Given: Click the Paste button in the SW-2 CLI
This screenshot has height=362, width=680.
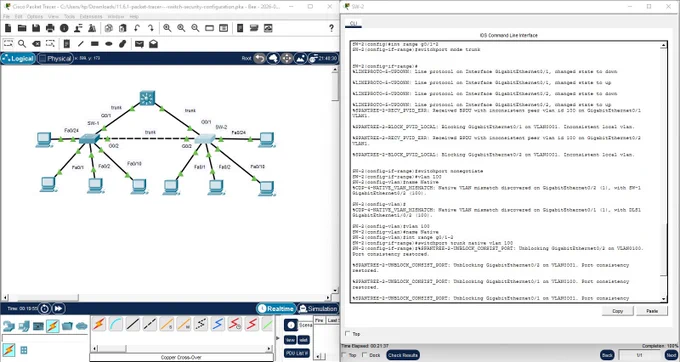Looking at the screenshot, I should coord(652,311).
